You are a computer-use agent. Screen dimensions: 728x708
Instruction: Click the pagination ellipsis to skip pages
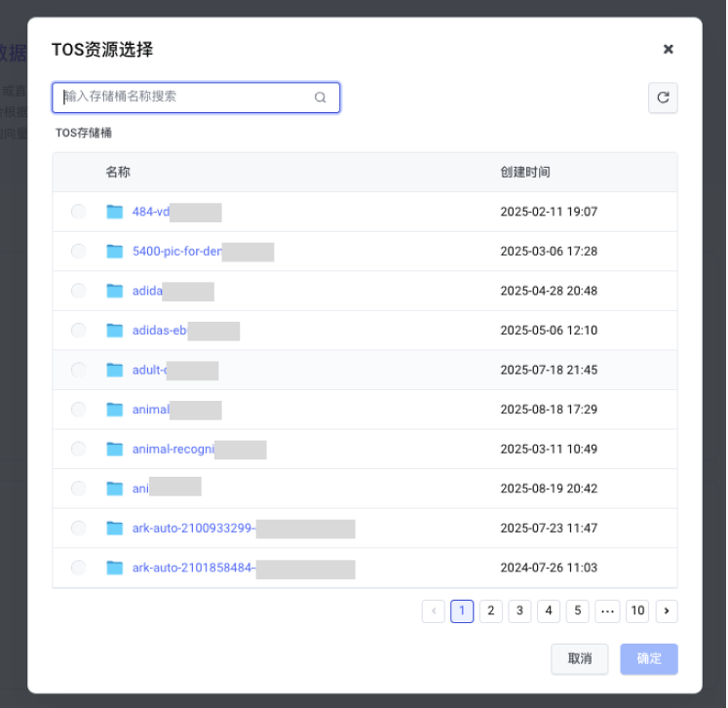click(x=607, y=610)
